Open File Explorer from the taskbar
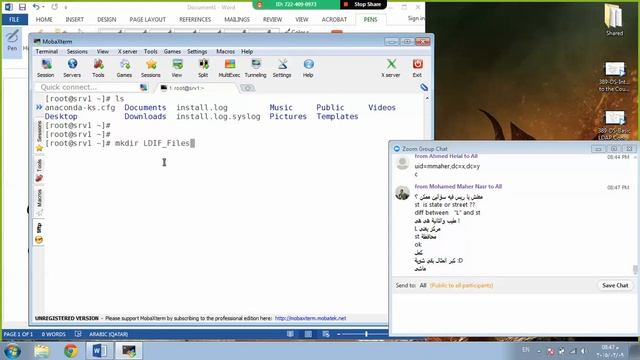Viewport: 640px width, 360px height. coord(42,351)
